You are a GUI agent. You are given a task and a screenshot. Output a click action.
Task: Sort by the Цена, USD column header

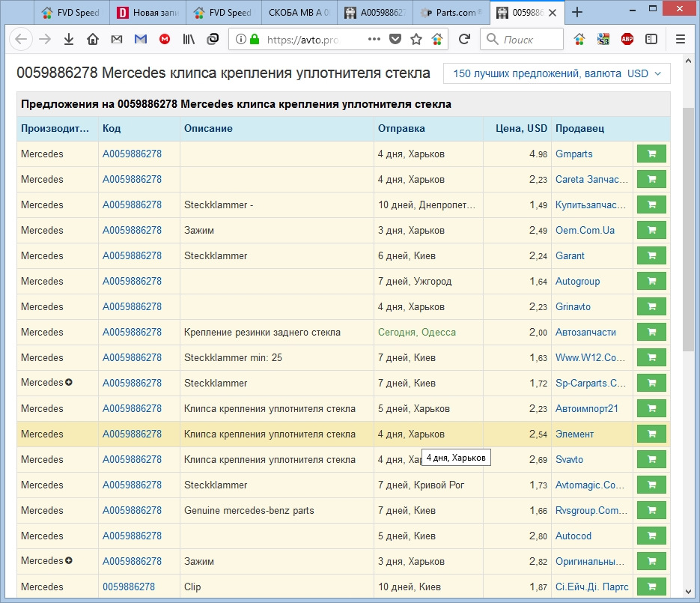pos(521,128)
